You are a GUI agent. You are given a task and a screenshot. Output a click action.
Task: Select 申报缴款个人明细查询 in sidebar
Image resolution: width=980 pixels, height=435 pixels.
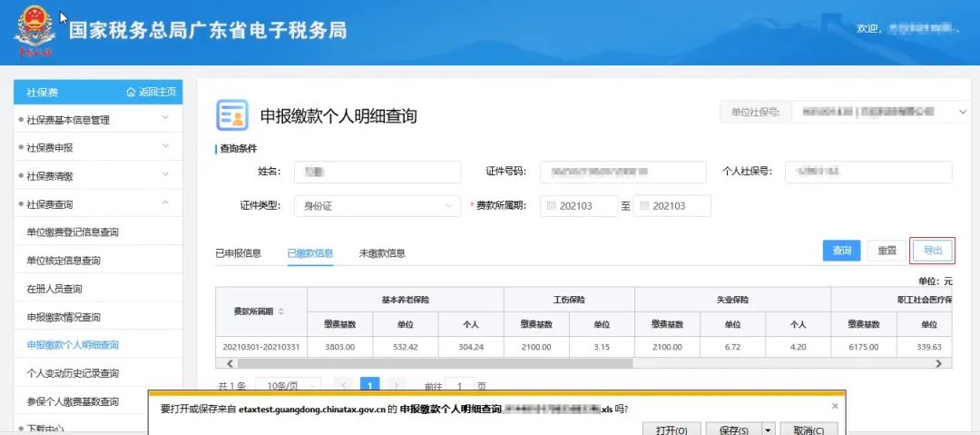click(73, 345)
